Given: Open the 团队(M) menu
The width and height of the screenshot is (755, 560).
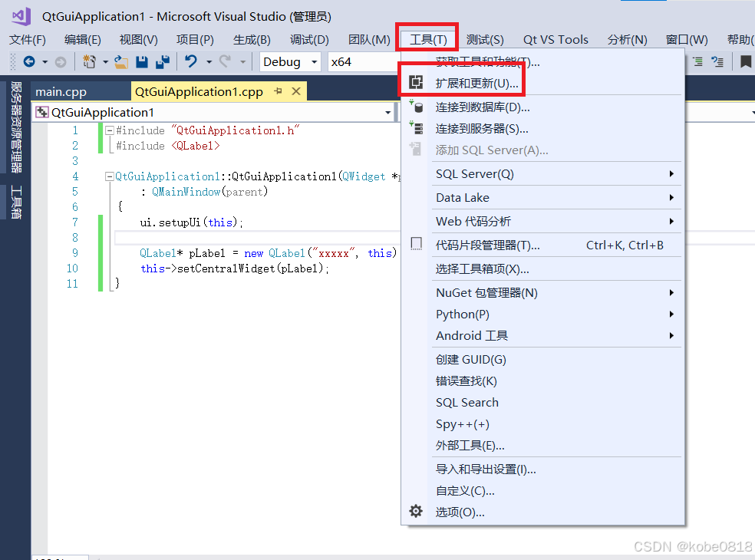Looking at the screenshot, I should (x=369, y=39).
